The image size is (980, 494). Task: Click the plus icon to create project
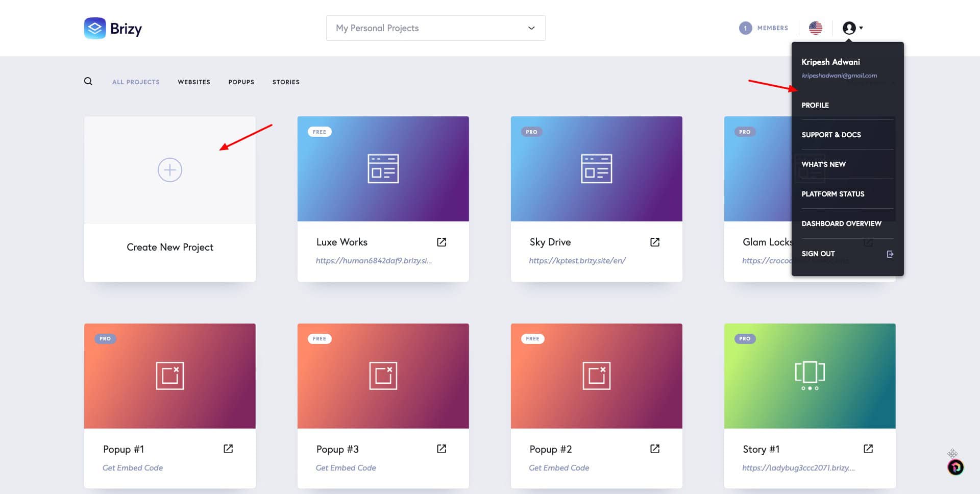pyautogui.click(x=170, y=170)
